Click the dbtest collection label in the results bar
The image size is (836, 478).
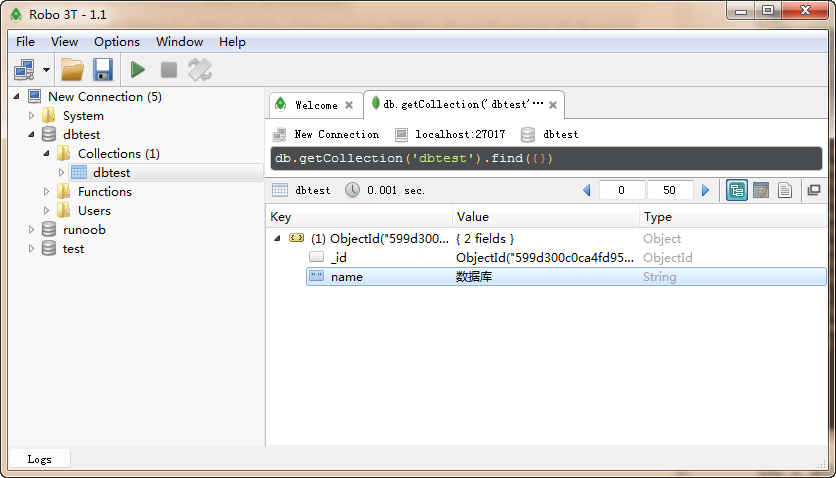pos(312,190)
